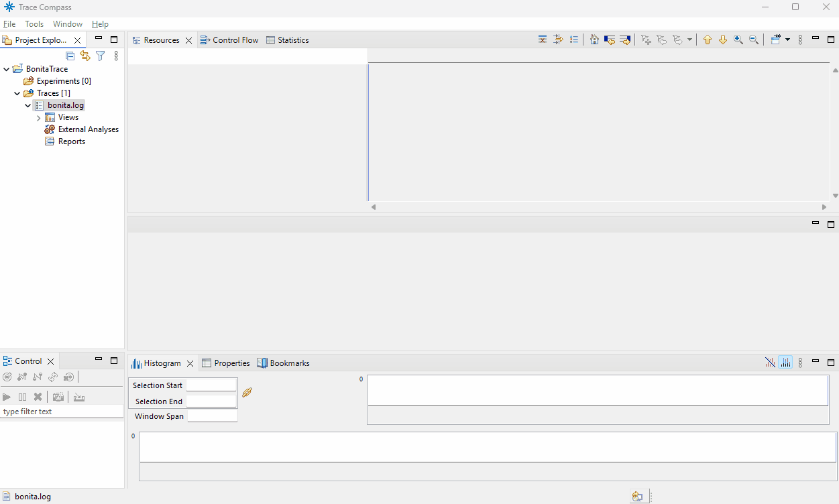The height and width of the screenshot is (504, 839).
Task: Click the Reset Time Scale home icon
Action: 594,40
